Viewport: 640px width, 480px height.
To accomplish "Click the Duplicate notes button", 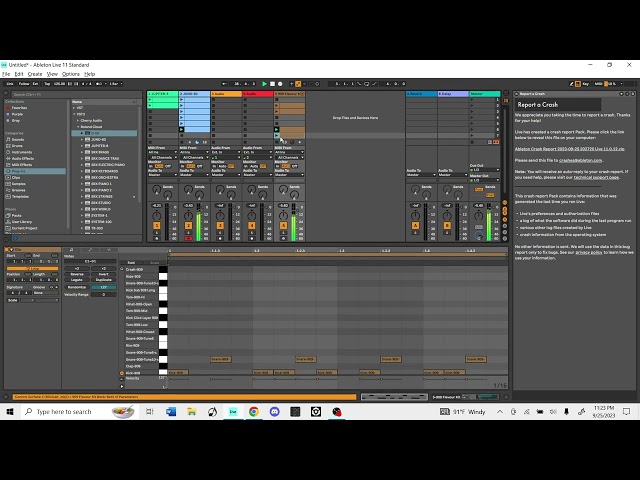I will [103, 280].
